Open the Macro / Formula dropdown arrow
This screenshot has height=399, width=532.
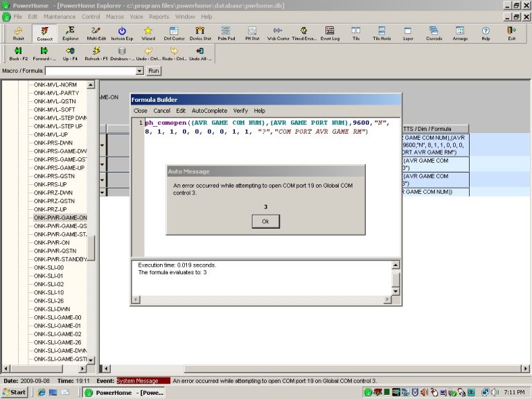point(139,71)
